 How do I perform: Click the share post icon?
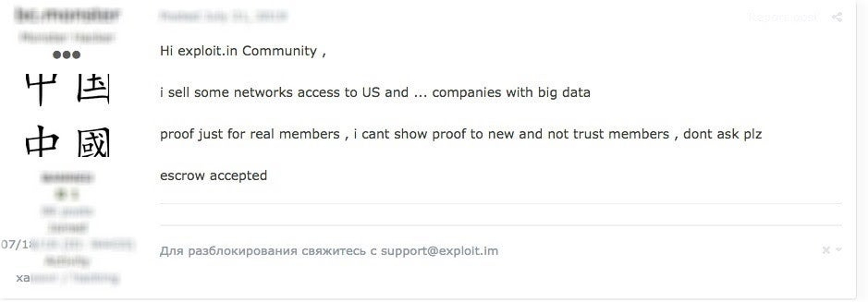click(x=837, y=17)
